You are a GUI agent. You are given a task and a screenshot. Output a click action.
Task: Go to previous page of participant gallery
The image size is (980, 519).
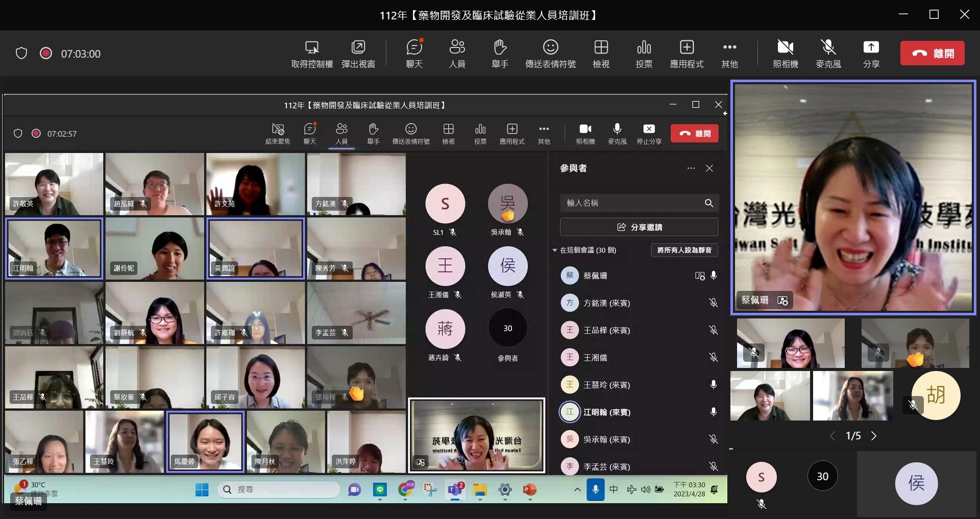point(832,436)
